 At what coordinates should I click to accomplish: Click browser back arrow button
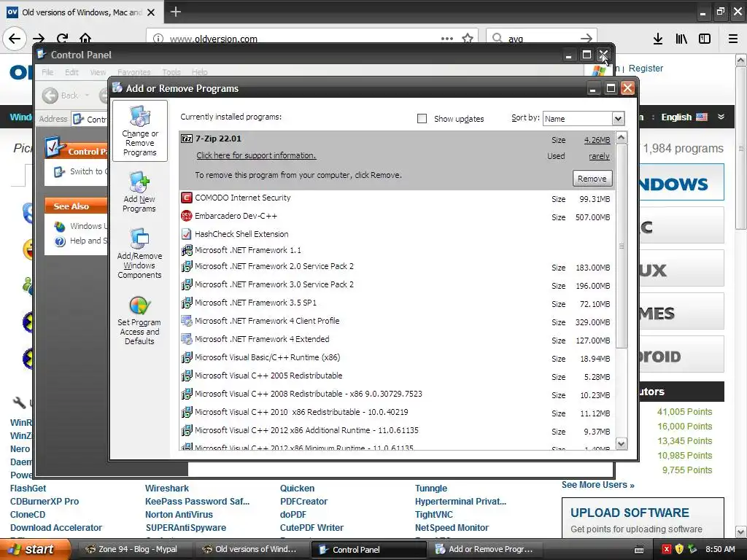coord(15,38)
